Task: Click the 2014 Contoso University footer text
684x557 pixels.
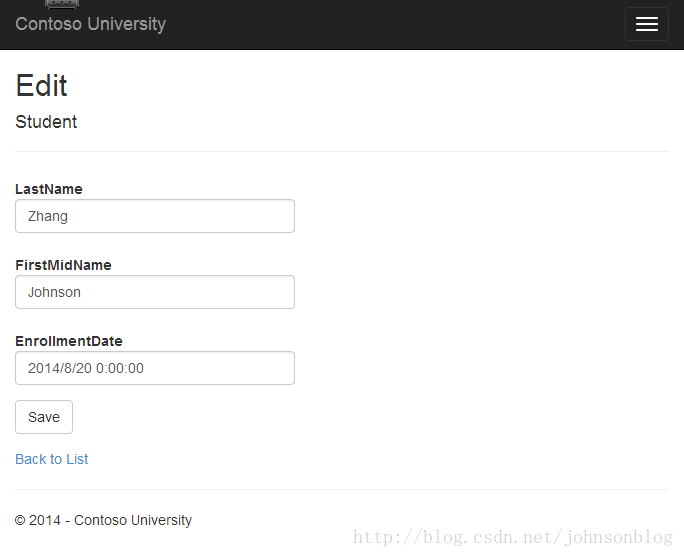Action: pos(103,520)
